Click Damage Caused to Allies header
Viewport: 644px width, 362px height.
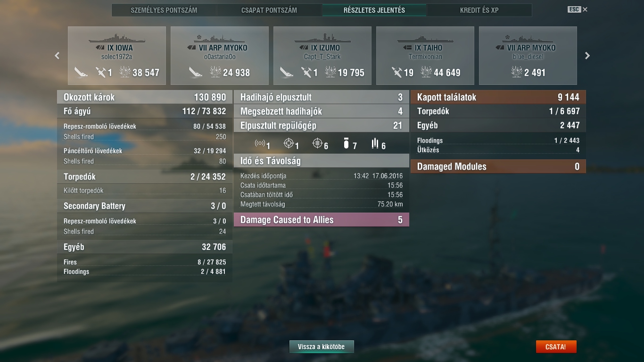click(x=322, y=220)
